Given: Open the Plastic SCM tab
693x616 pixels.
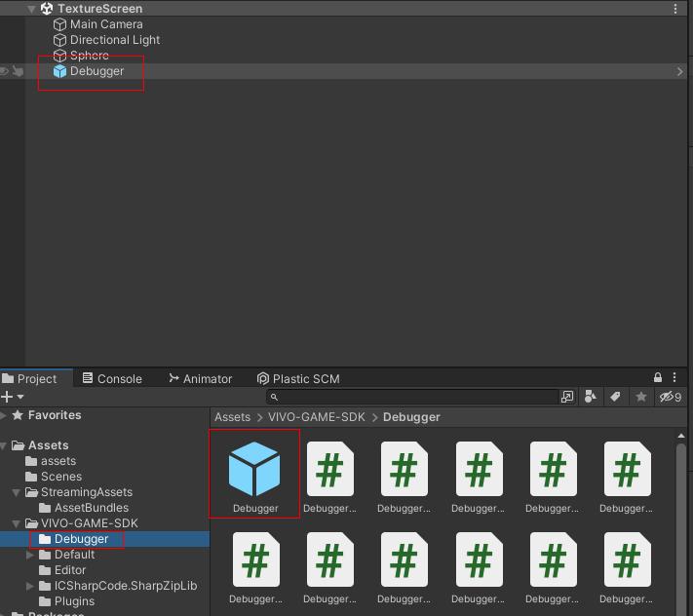Looking at the screenshot, I should pyautogui.click(x=297, y=379).
